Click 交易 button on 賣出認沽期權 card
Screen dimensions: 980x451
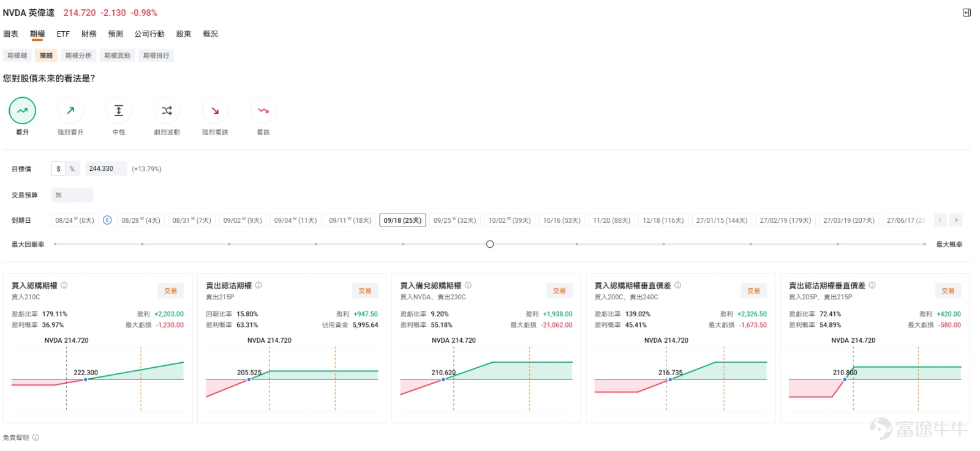pyautogui.click(x=365, y=291)
